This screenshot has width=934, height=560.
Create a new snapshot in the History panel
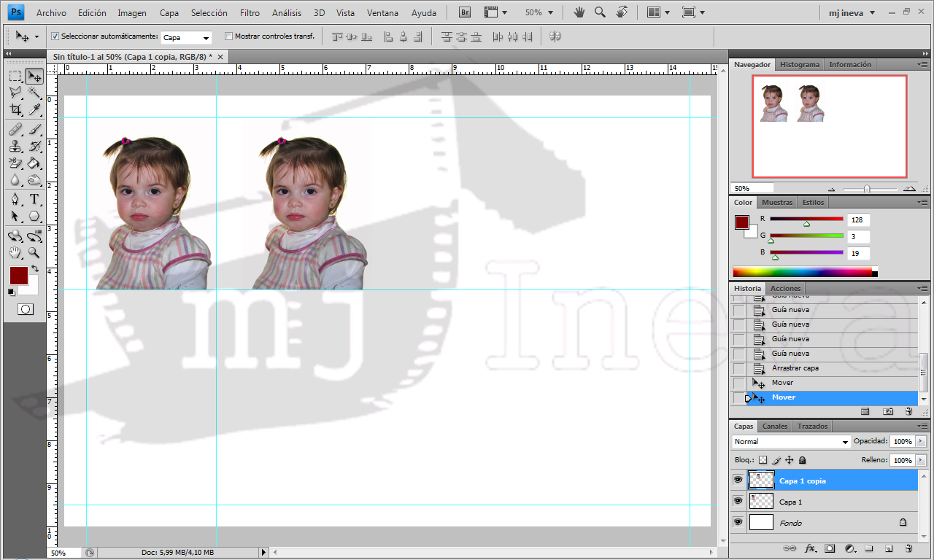pos(888,411)
